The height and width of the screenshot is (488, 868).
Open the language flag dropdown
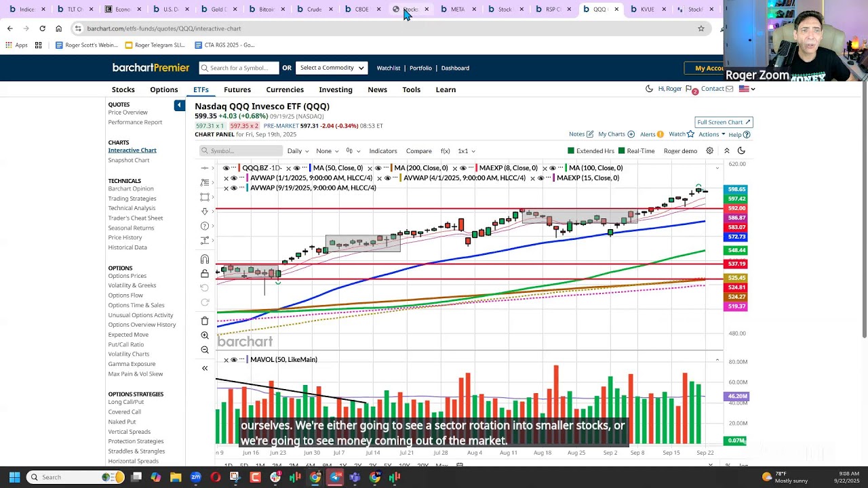747,89
